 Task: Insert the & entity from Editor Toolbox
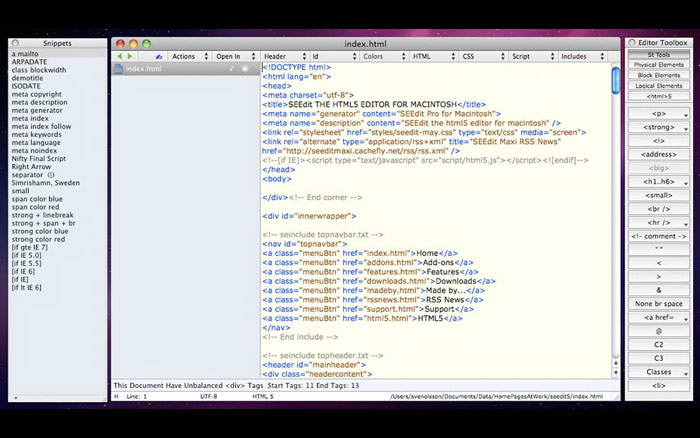pyautogui.click(x=658, y=289)
